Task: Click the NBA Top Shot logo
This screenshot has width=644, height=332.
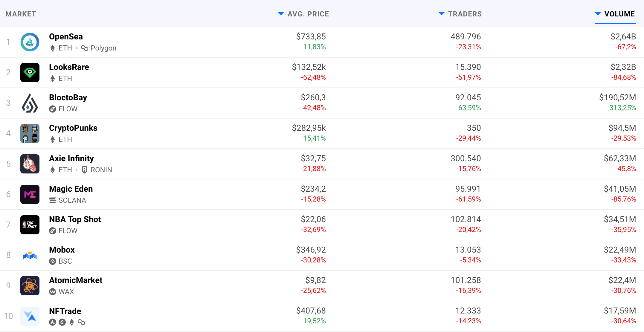Action: click(x=30, y=225)
